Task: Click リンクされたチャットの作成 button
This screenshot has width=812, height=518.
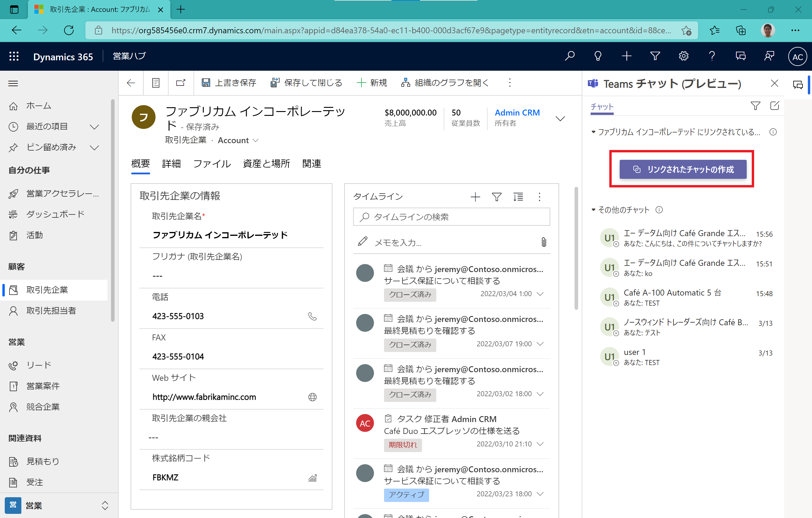Action: (683, 169)
